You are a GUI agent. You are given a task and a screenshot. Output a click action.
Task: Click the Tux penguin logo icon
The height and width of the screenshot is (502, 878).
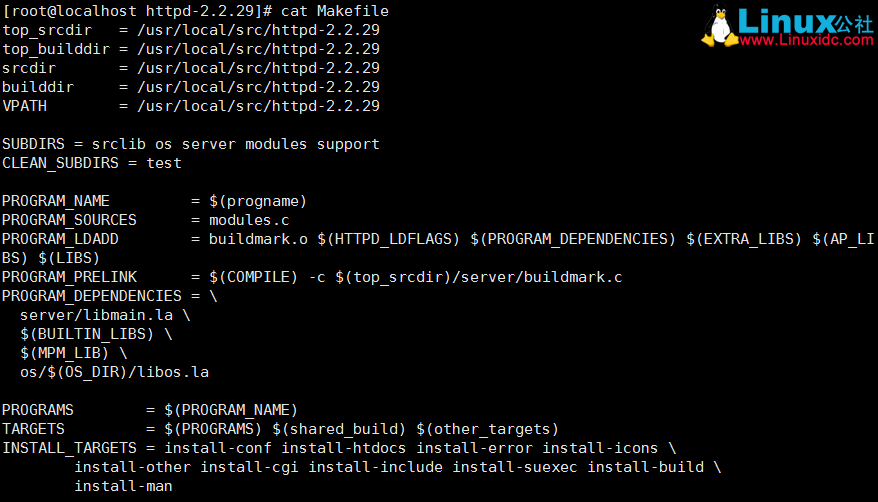pos(719,25)
